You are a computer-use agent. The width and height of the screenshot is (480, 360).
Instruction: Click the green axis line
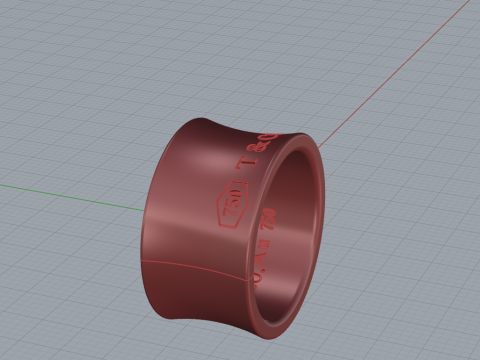[72, 197]
